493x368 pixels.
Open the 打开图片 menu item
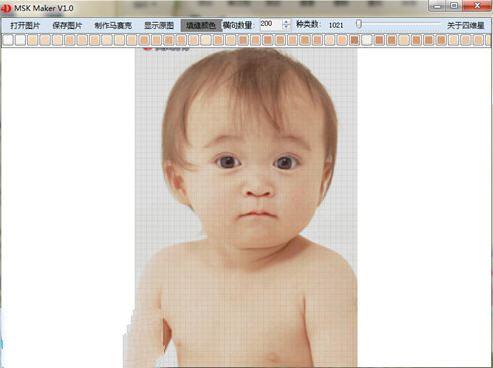point(25,25)
